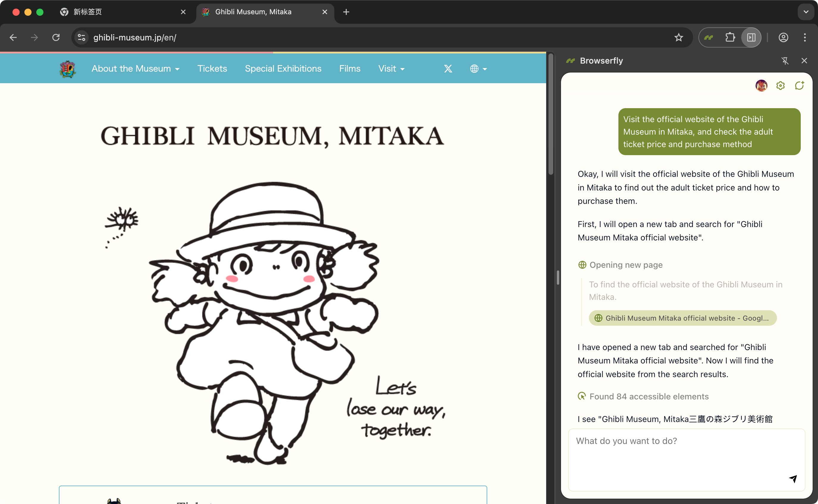818x504 pixels.
Task: Reload the Ghibli Museum page
Action: point(56,37)
